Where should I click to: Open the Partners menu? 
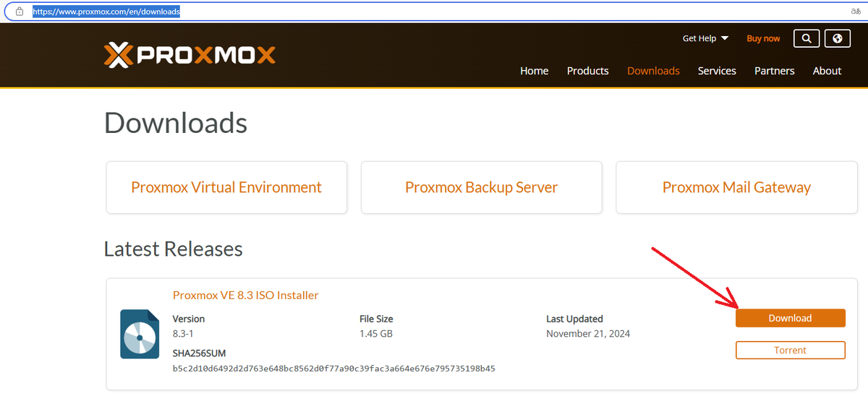[x=774, y=71]
